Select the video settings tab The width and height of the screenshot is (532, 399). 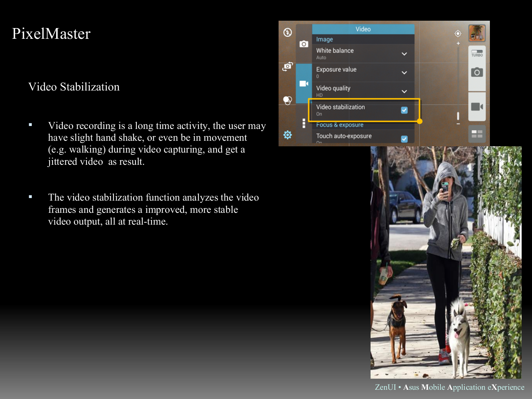[304, 83]
